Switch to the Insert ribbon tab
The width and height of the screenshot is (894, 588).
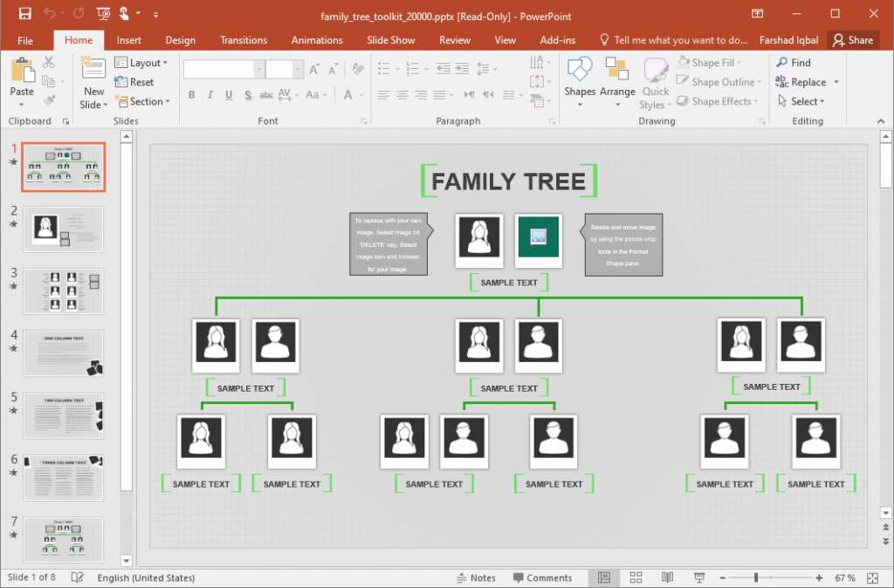pos(128,39)
